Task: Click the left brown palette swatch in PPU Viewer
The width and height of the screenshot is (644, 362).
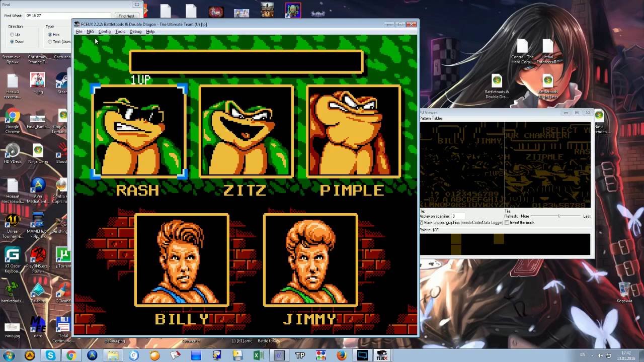Action: click(456, 245)
